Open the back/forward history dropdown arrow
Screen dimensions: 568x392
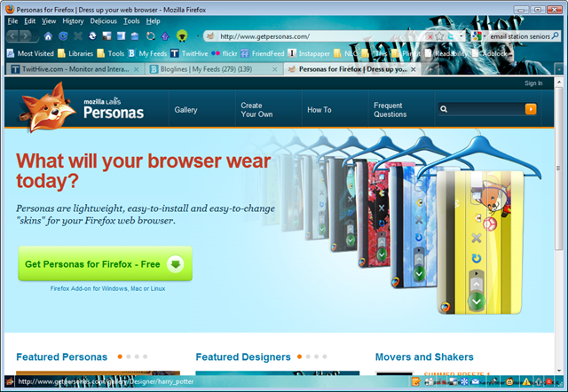(x=35, y=36)
